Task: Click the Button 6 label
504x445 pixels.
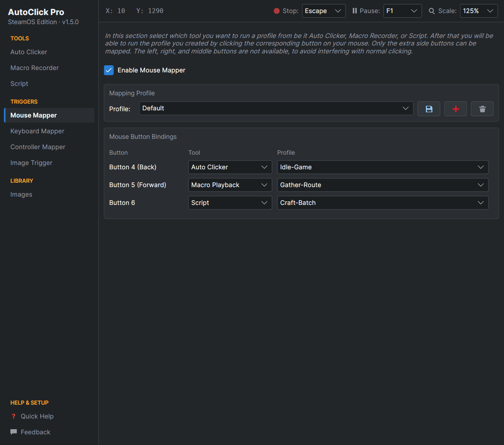Action: [x=122, y=203]
